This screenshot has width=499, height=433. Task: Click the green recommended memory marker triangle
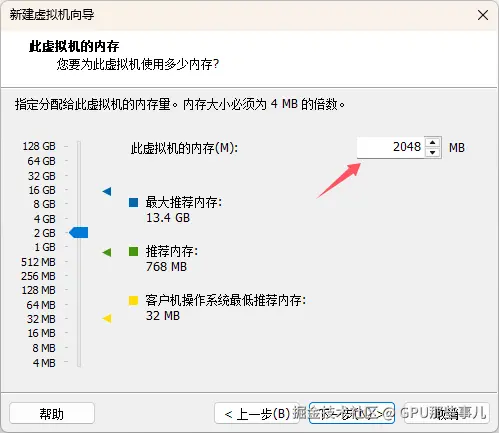coord(107,252)
